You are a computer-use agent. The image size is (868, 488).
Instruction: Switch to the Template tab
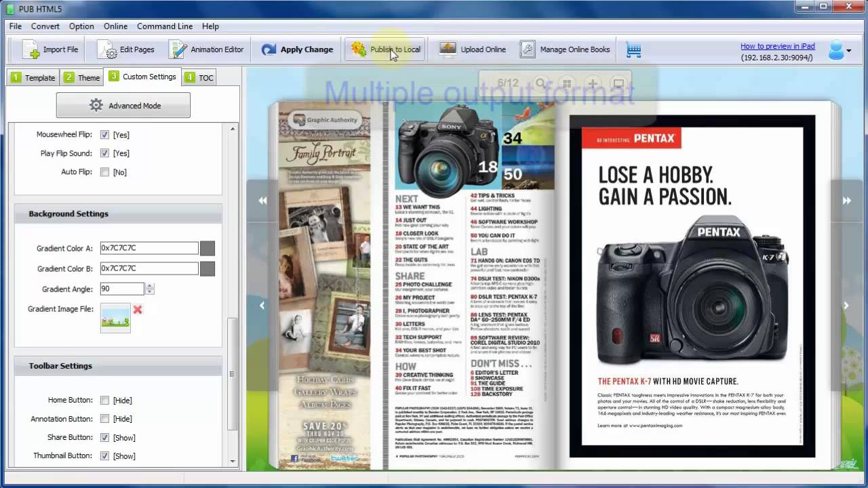click(33, 77)
